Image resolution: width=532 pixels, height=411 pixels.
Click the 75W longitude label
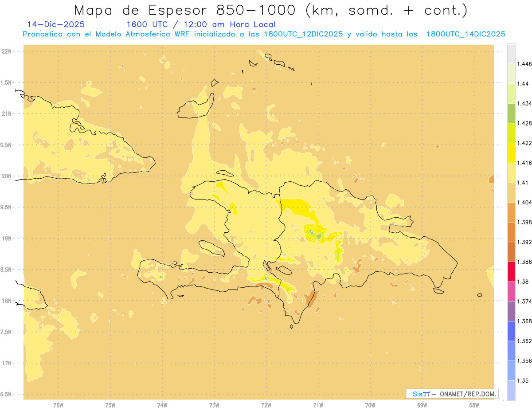(x=110, y=405)
